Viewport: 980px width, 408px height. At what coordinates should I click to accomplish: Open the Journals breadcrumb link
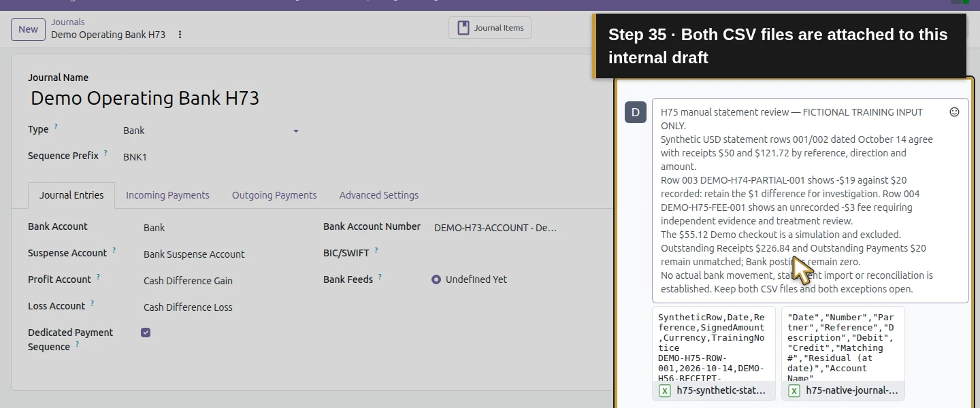[68, 22]
